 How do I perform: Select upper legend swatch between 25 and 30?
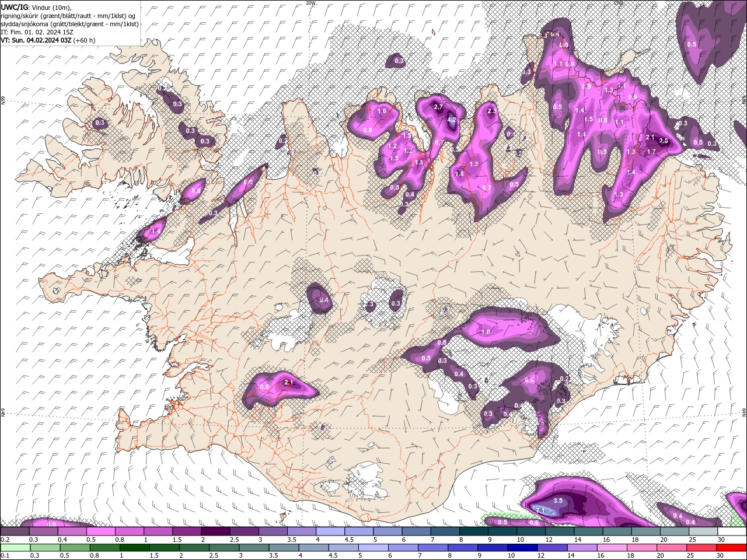tap(704, 531)
